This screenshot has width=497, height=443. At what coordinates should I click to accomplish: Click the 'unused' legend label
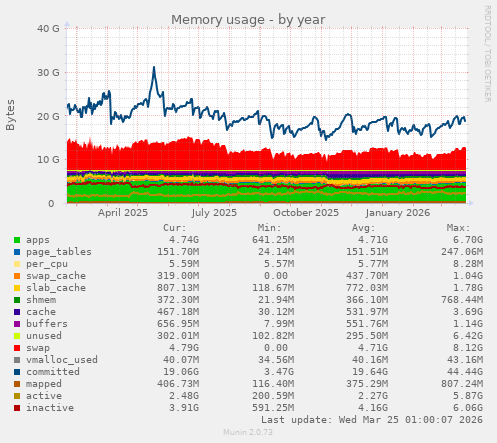[44, 336]
